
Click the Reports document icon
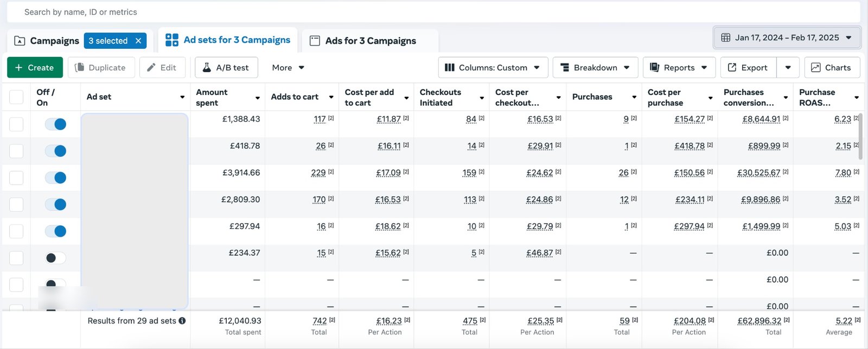654,67
